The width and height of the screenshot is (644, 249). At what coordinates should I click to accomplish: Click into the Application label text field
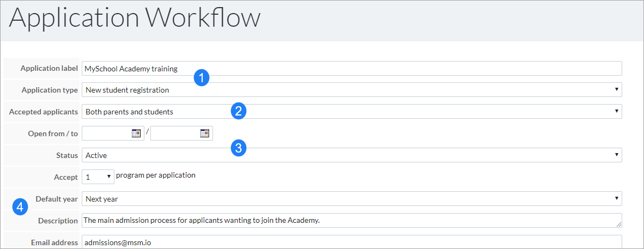coord(351,69)
